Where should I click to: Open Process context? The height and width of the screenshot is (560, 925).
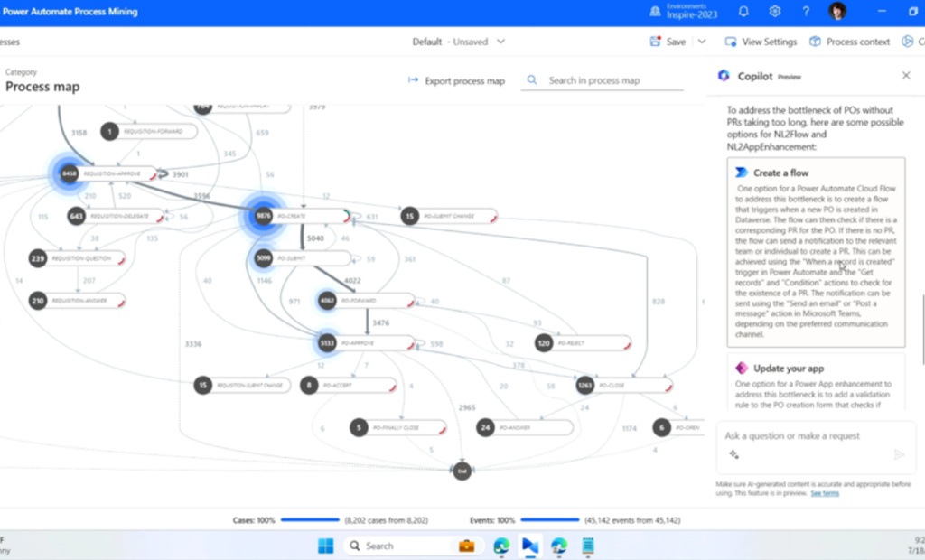point(849,42)
